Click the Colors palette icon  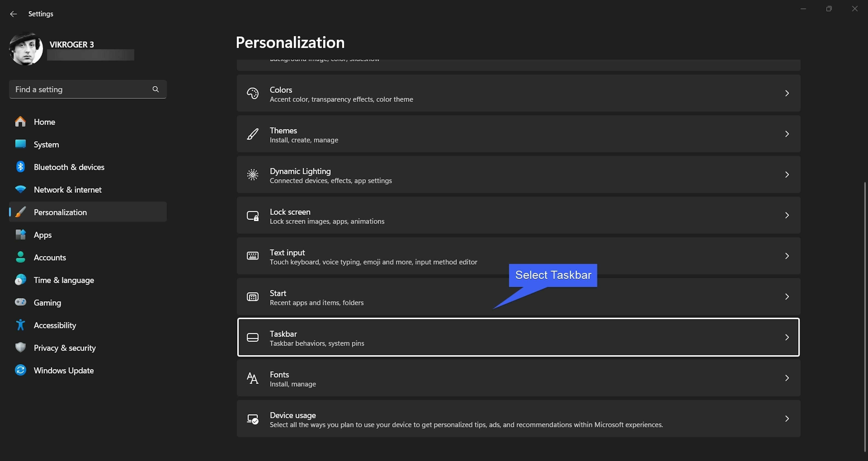pyautogui.click(x=252, y=93)
